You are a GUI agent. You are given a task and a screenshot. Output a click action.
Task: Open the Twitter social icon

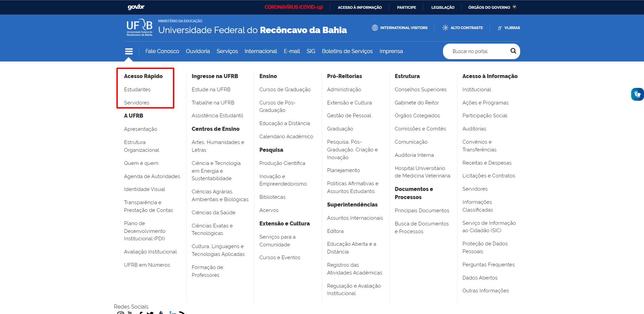pos(150,313)
